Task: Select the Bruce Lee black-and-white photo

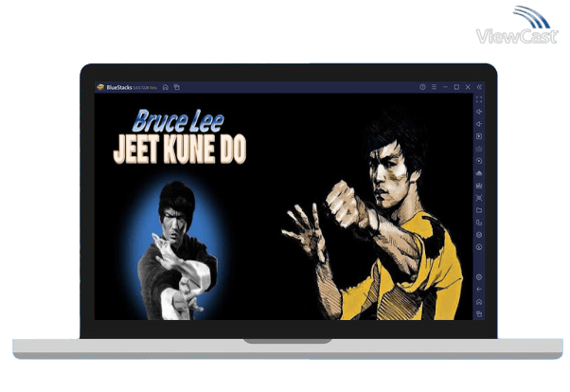Action: coord(177,251)
